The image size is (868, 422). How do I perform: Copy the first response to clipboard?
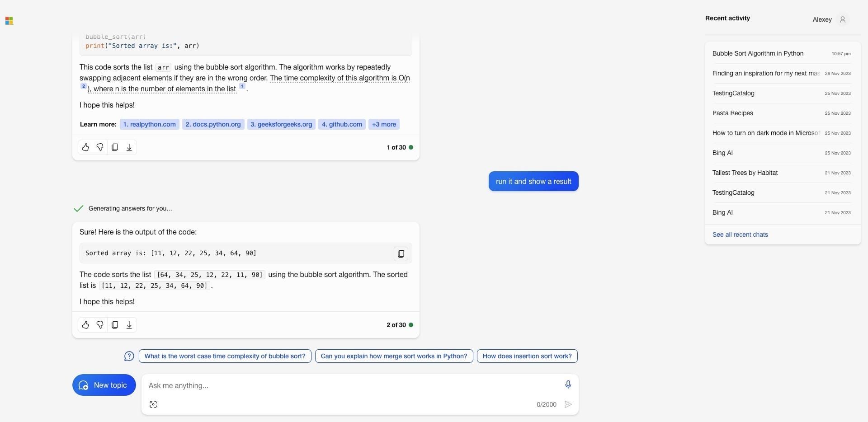click(114, 147)
